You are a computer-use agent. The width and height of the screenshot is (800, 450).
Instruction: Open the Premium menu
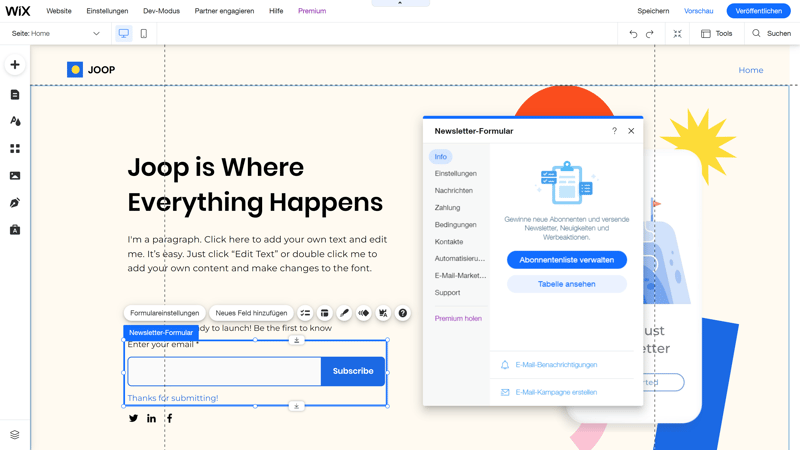[312, 11]
